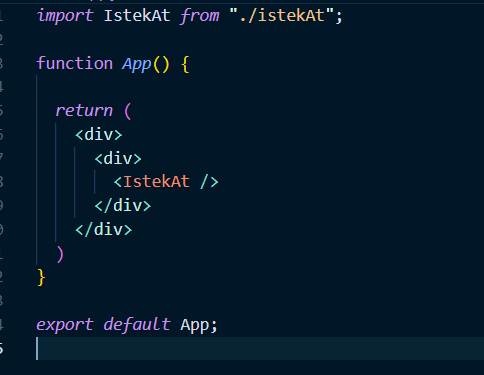Viewport: 484px width, 375px height.
Task: Click the "./istekAt" module path string
Action: tap(282, 15)
